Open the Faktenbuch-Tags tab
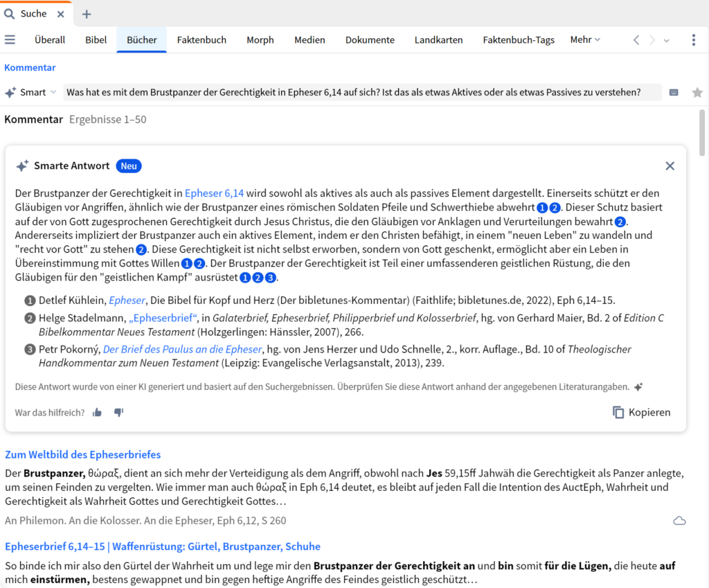The height and width of the screenshot is (588, 709). pyautogui.click(x=519, y=39)
